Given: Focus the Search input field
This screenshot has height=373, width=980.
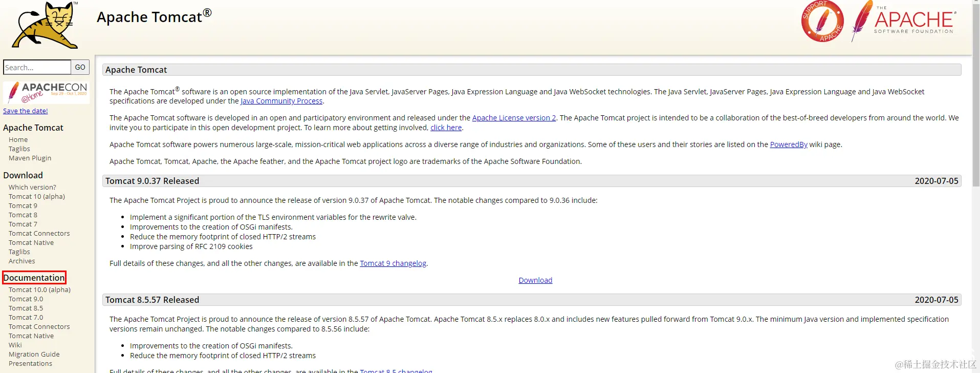Looking at the screenshot, I should [37, 67].
